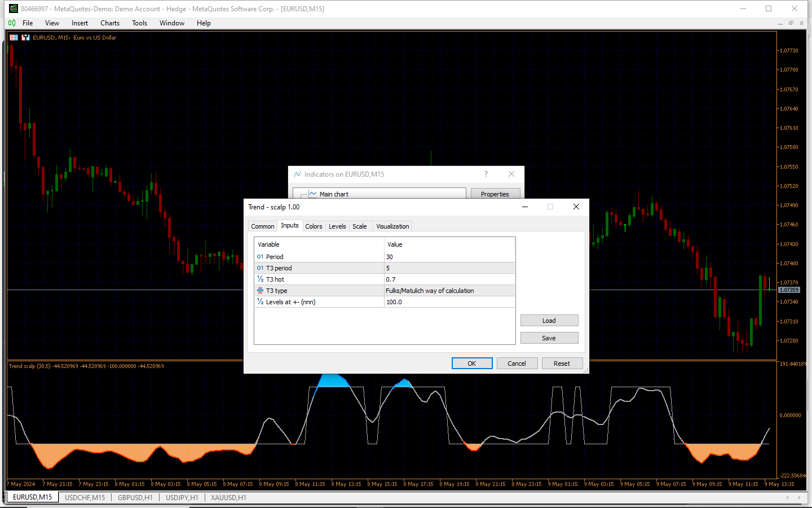Image resolution: width=812 pixels, height=508 pixels.
Task: Click the help question mark in Indicators dialog
Action: [x=486, y=174]
